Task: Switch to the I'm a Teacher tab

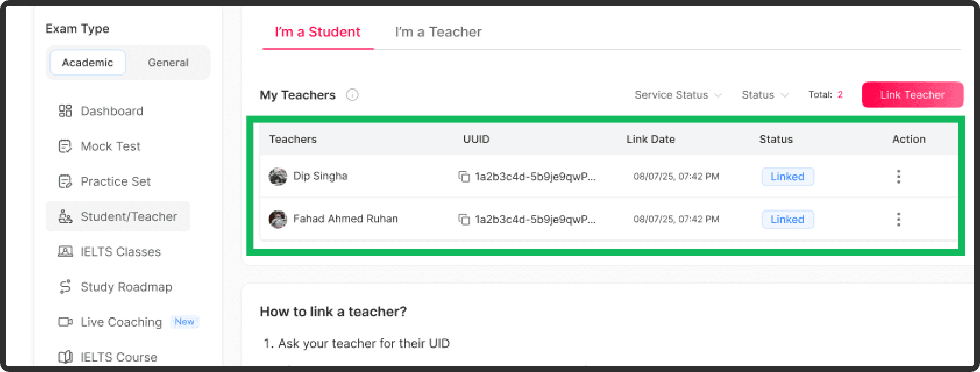Action: pos(438,32)
